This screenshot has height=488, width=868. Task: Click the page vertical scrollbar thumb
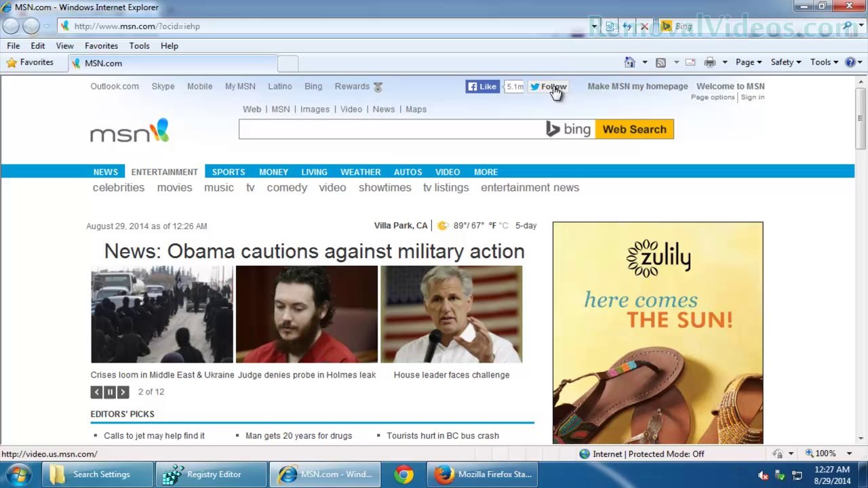(861, 118)
